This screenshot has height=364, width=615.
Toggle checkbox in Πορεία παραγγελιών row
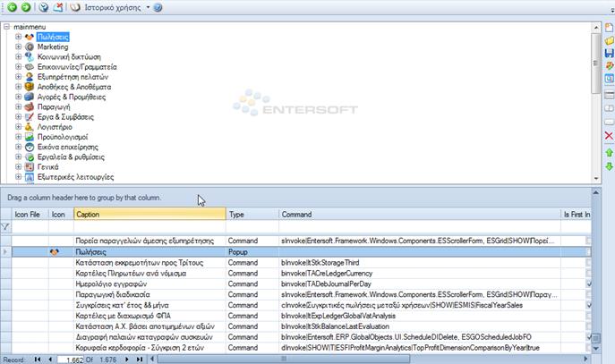pos(589,241)
